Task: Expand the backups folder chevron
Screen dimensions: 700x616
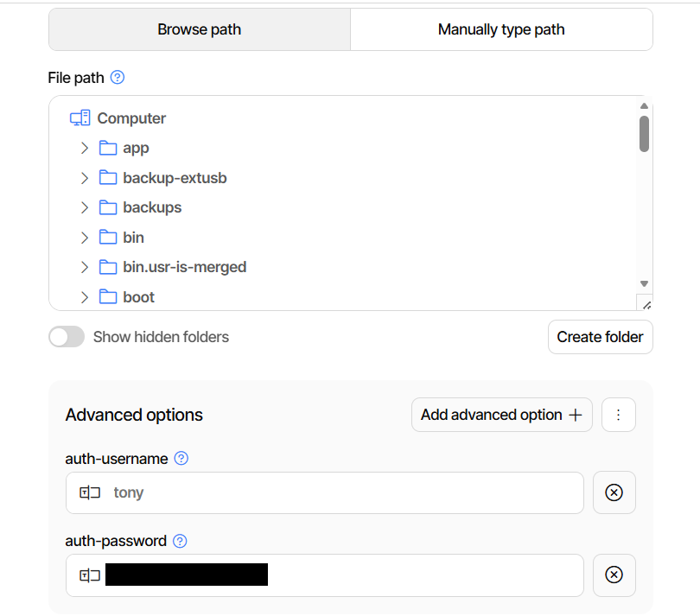Action: click(85, 207)
